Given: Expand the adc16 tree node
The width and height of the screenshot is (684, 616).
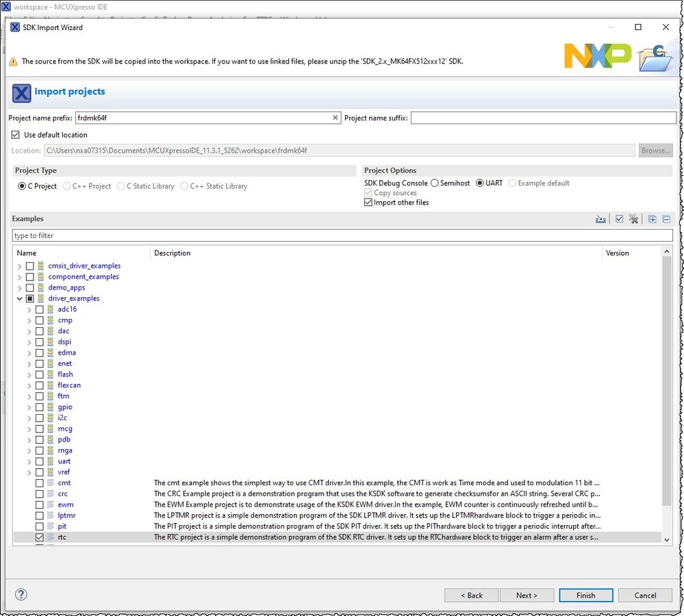Looking at the screenshot, I should (x=29, y=309).
